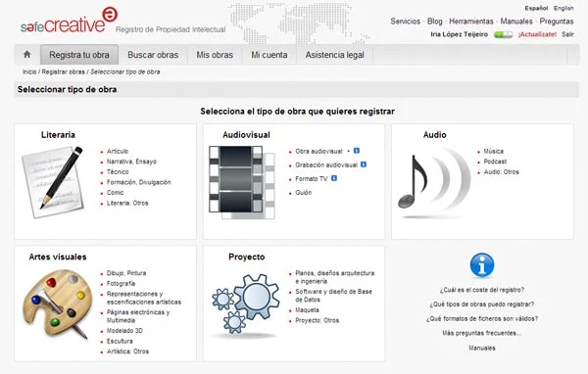Open the Blog top link

tap(434, 22)
